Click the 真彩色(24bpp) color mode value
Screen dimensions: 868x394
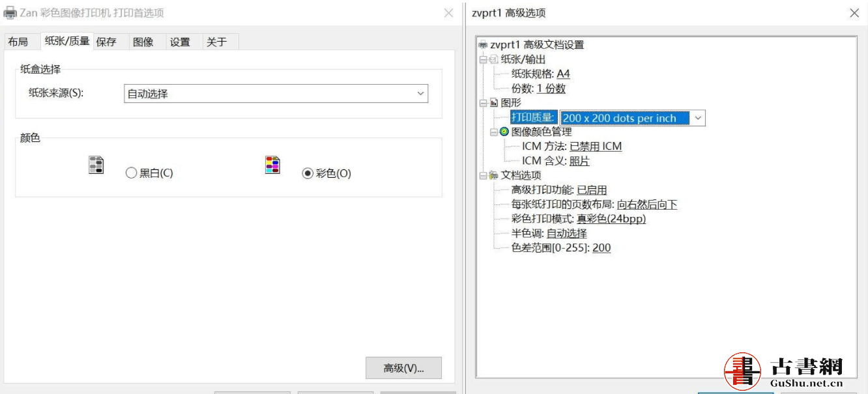tap(611, 219)
